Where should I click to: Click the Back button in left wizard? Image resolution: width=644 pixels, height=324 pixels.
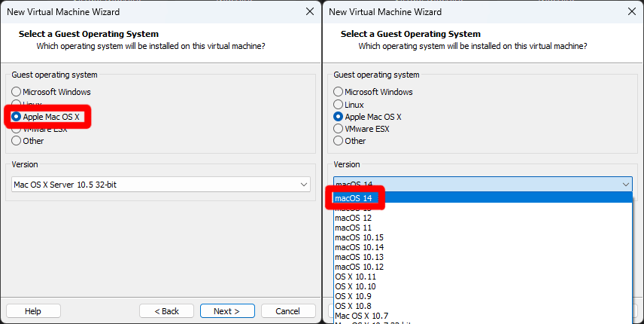pyautogui.click(x=166, y=311)
